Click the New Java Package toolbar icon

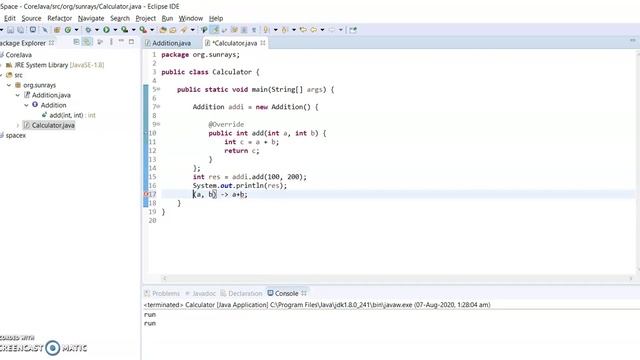[163, 30]
